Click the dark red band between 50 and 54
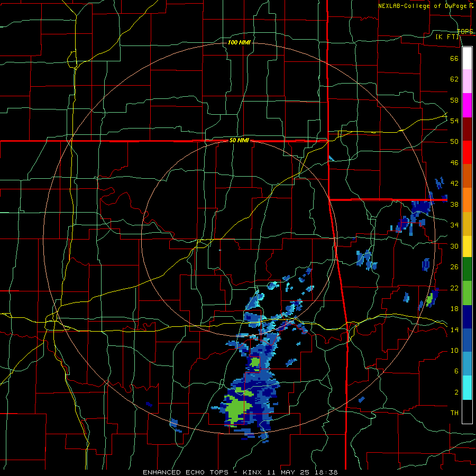This screenshot has width=476, height=476. click(x=467, y=129)
